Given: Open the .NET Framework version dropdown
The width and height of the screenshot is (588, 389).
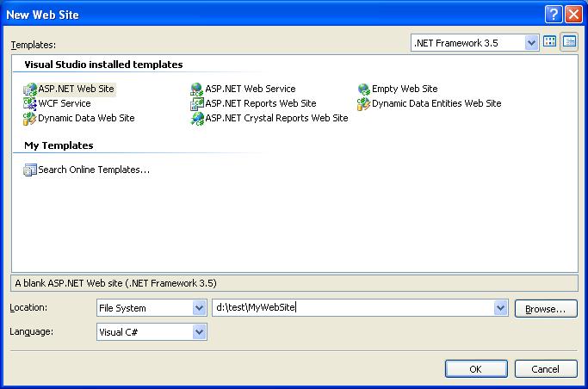Looking at the screenshot, I should pyautogui.click(x=531, y=43).
